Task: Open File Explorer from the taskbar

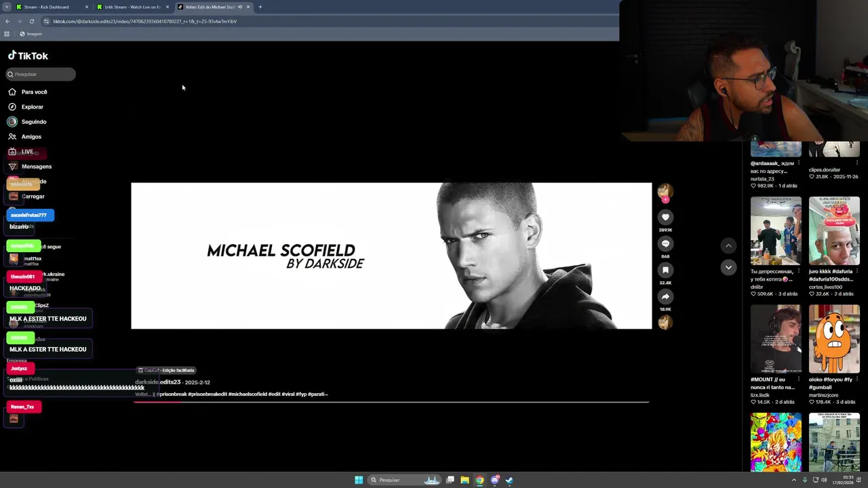Action: pos(465,480)
